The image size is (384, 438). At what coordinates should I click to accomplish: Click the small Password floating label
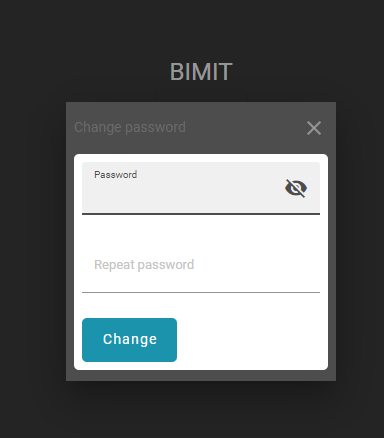pos(116,175)
